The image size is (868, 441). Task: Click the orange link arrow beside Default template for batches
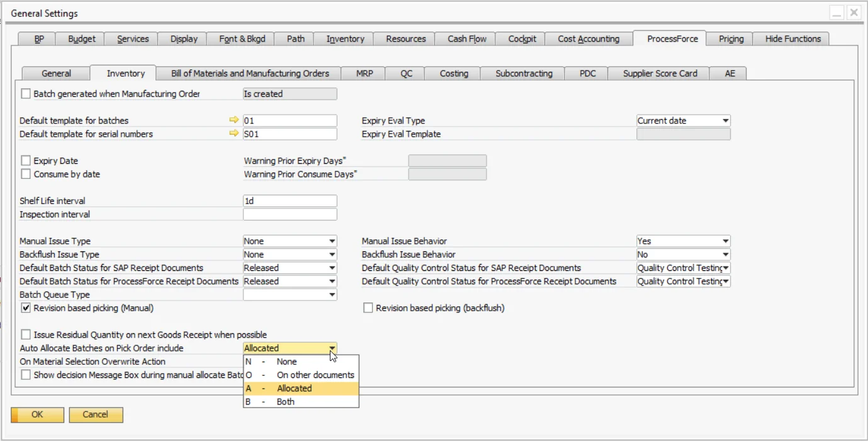pos(234,120)
